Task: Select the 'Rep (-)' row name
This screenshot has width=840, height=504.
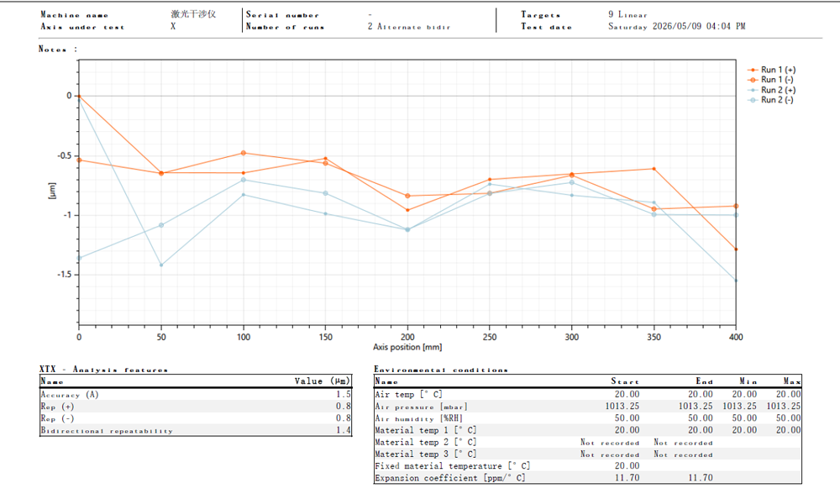Action: pos(57,418)
